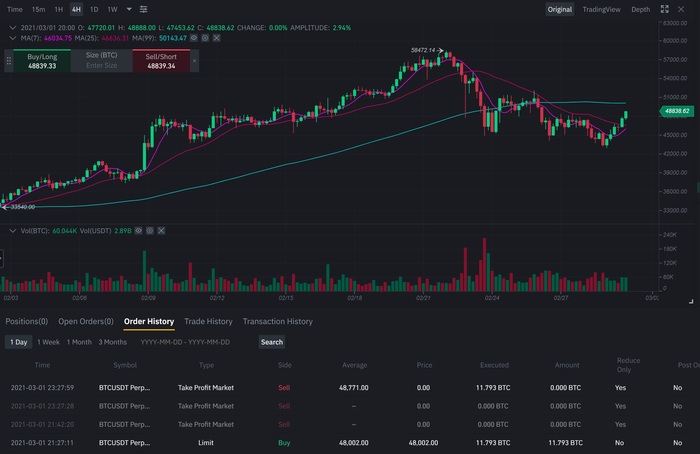Collapse the candle info row chevron
The image size is (700, 454).
click(12, 28)
